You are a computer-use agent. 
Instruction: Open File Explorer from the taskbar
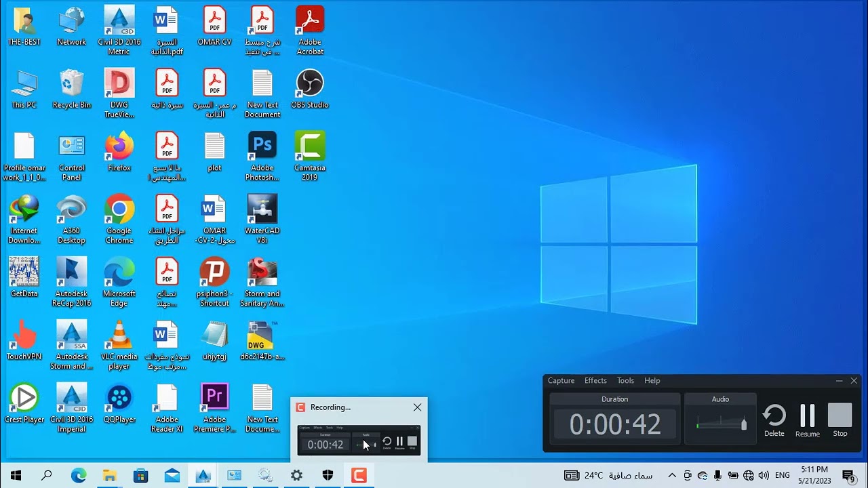[109, 476]
